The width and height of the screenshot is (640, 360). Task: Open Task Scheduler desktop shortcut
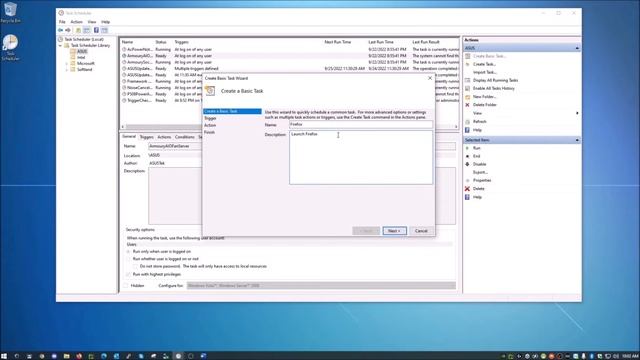pyautogui.click(x=10, y=48)
